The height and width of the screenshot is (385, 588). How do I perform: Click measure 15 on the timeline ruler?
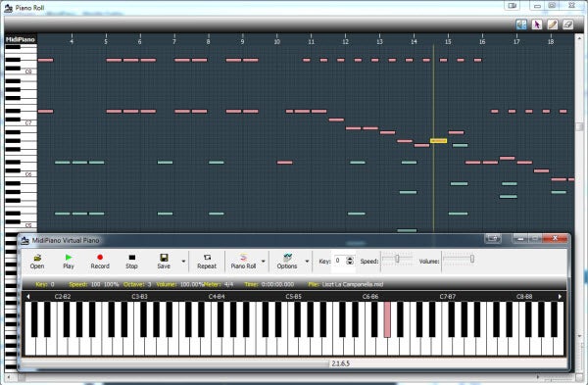[448, 41]
